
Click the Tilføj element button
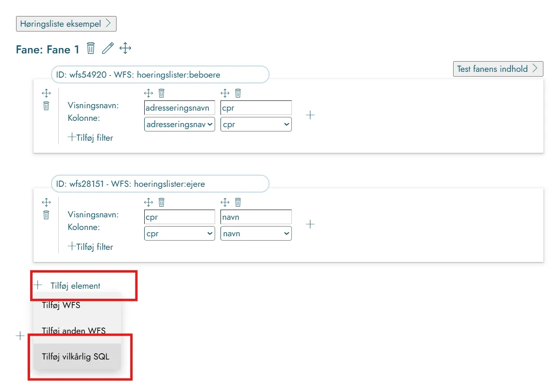[67, 286]
